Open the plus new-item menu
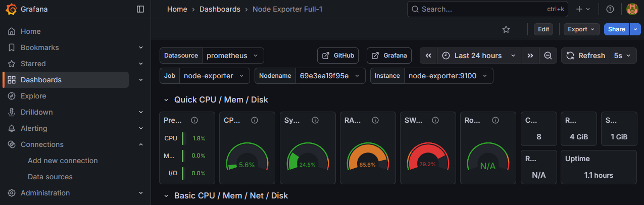This screenshot has height=205, width=644. click(x=583, y=9)
